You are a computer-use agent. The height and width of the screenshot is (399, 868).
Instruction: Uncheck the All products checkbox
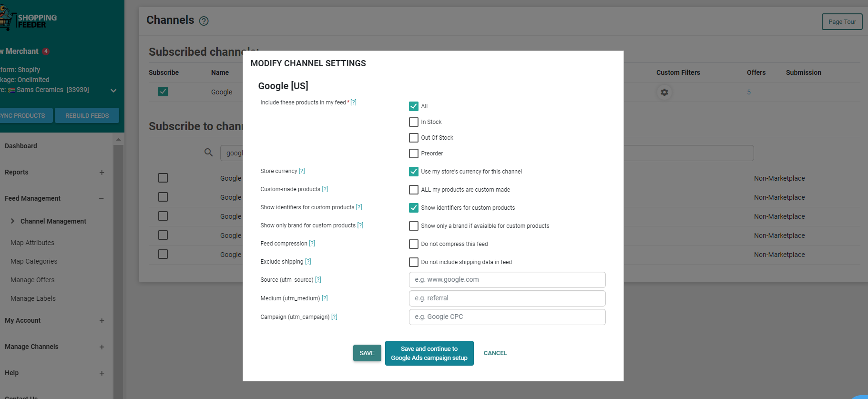pyautogui.click(x=414, y=106)
